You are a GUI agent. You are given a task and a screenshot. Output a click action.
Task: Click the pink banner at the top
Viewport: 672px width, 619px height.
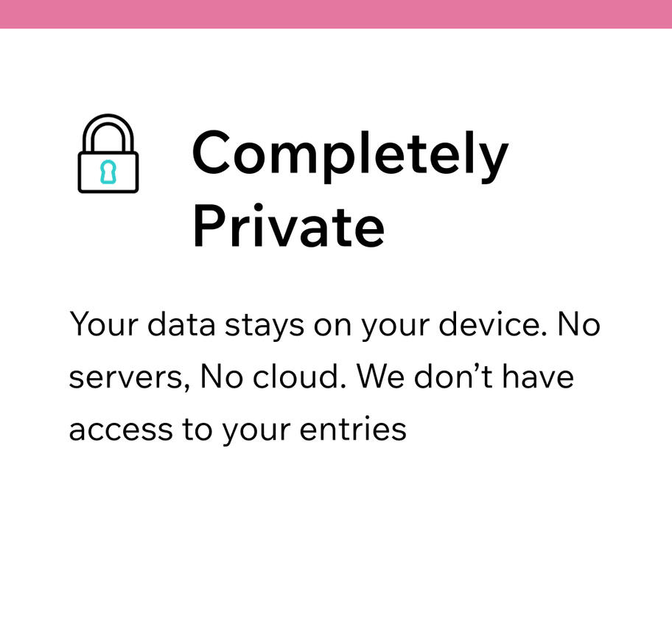[x=336, y=14]
